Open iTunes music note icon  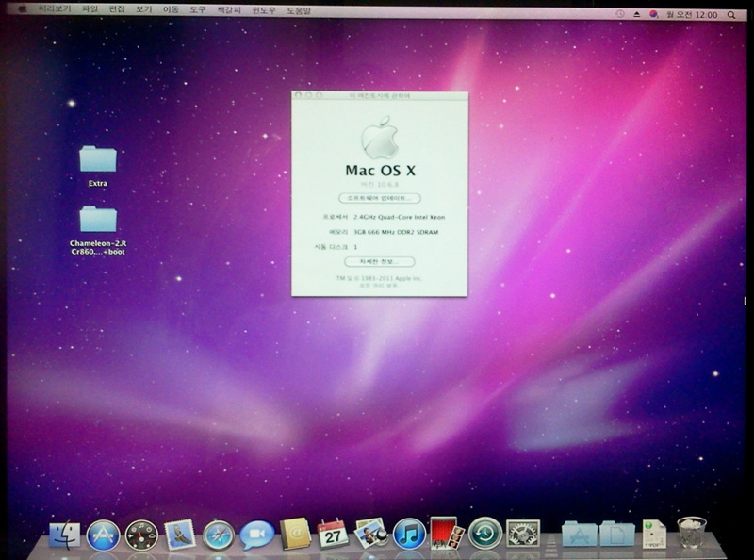(409, 535)
